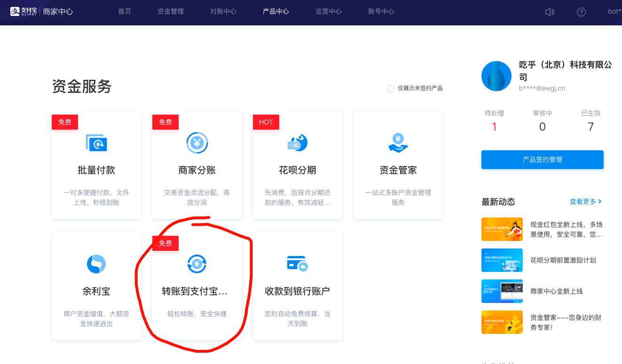622x364 pixels.
Task: Click the 现金红包全新上线 news headline
Action: pos(567,229)
